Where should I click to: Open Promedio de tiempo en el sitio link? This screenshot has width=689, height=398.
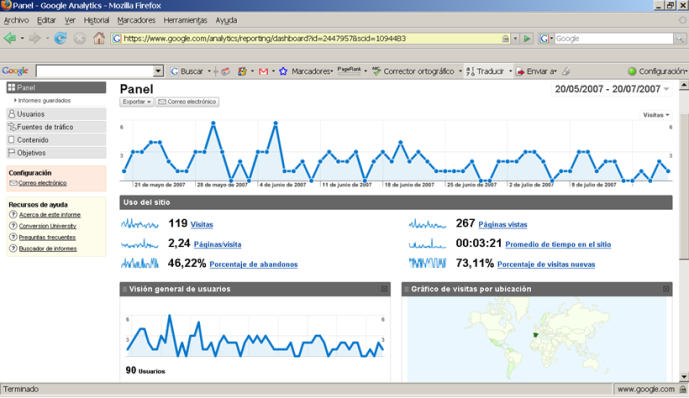point(558,244)
